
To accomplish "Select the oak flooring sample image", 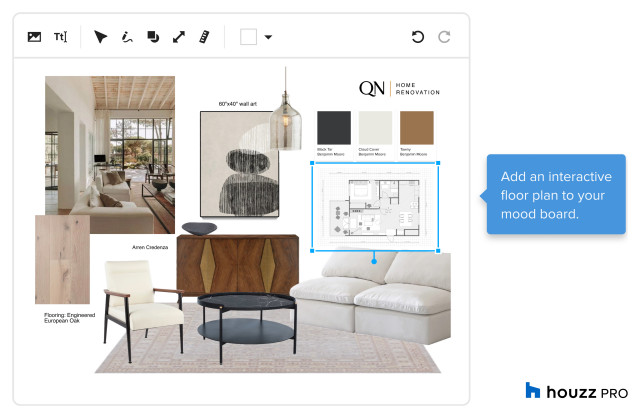I will coord(62,260).
